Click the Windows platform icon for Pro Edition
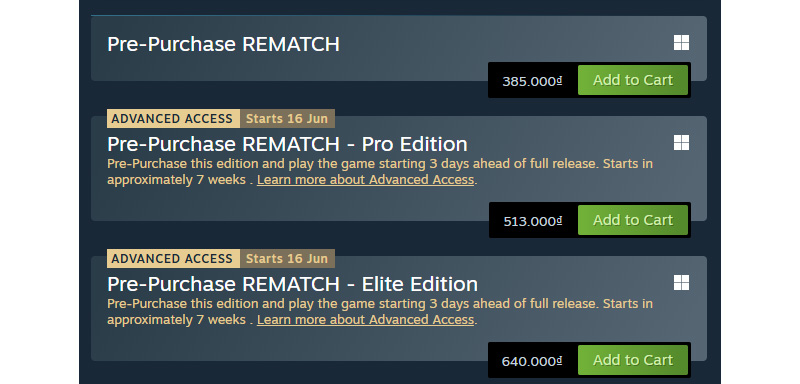The height and width of the screenshot is (384, 800). (681, 143)
